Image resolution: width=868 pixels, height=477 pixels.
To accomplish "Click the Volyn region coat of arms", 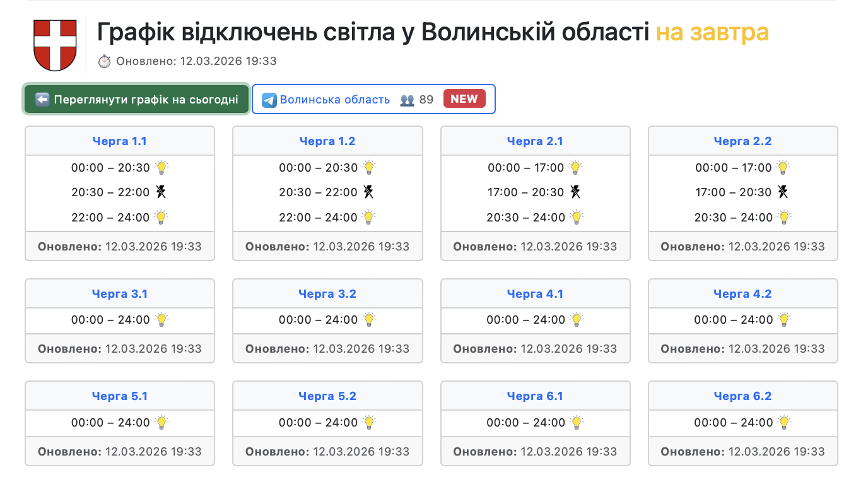I will tap(54, 45).
